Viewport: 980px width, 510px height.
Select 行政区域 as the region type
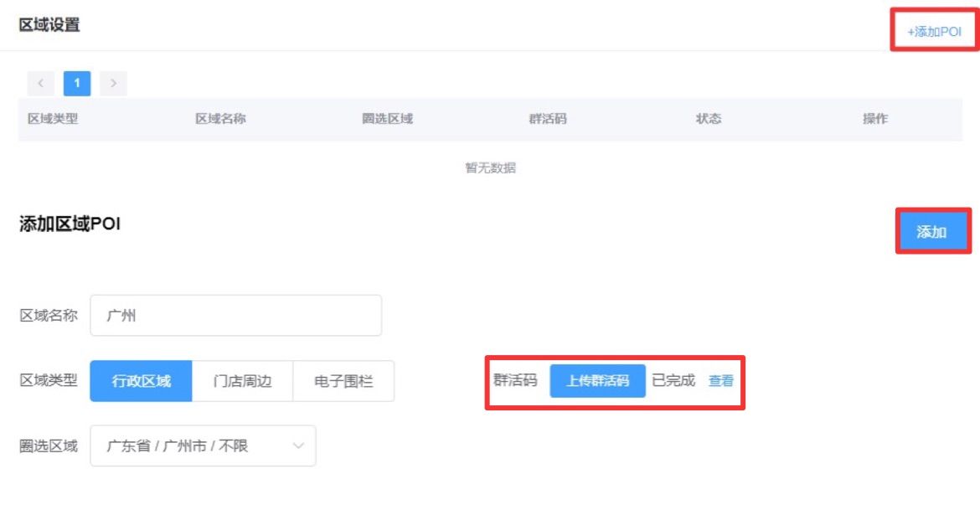pos(141,381)
